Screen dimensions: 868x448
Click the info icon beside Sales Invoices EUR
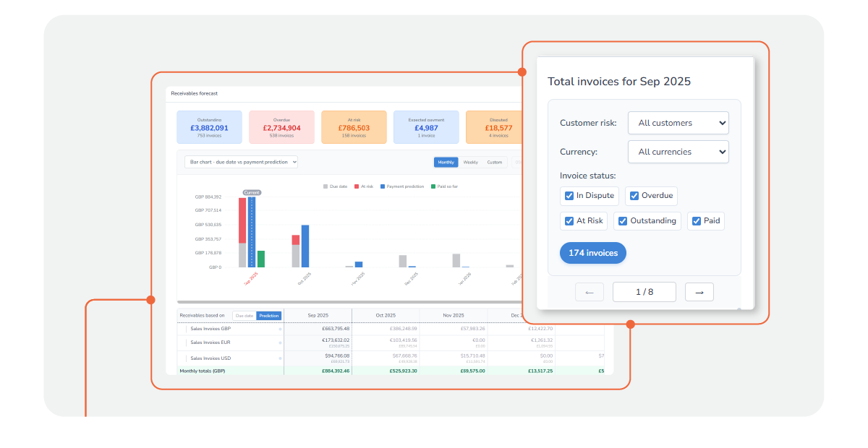280,342
